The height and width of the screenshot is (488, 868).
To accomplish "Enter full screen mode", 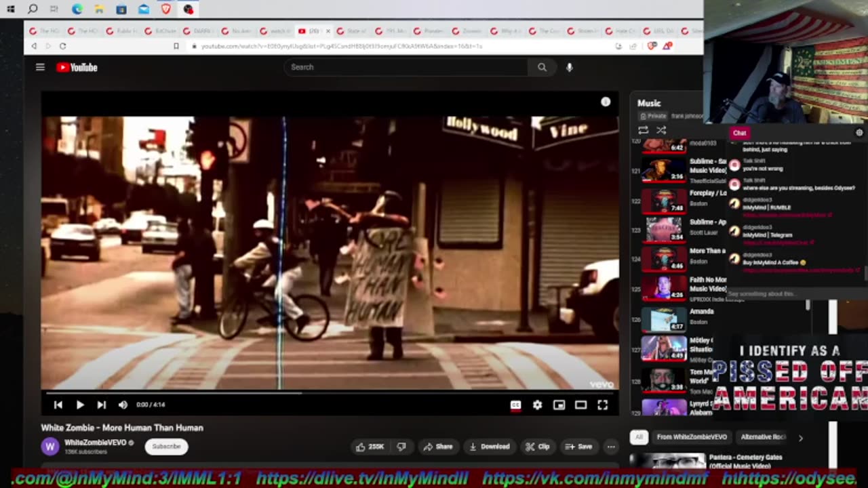I will [602, 405].
